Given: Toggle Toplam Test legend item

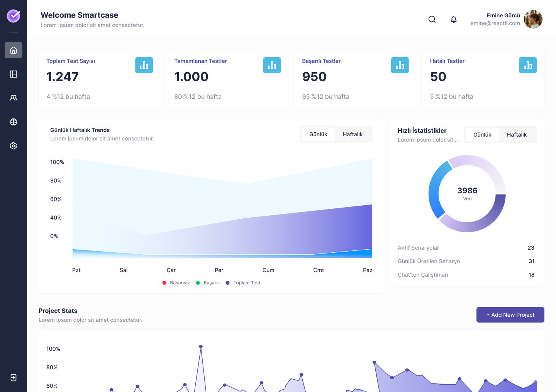Looking at the screenshot, I should (243, 283).
